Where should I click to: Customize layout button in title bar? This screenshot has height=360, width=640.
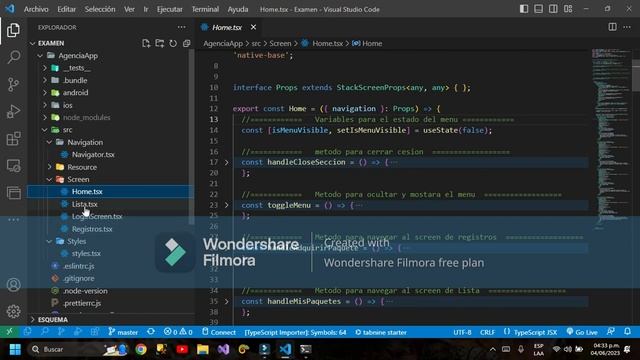tap(568, 9)
